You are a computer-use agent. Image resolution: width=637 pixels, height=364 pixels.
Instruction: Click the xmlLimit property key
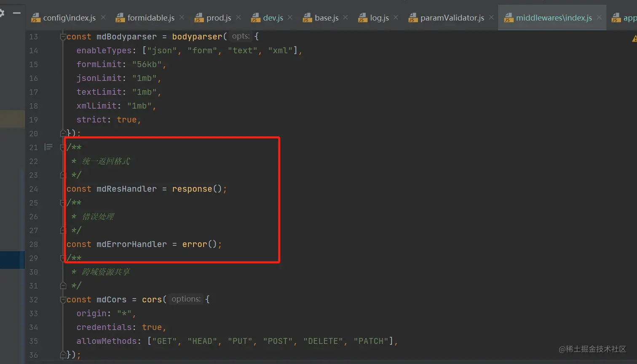(x=96, y=106)
